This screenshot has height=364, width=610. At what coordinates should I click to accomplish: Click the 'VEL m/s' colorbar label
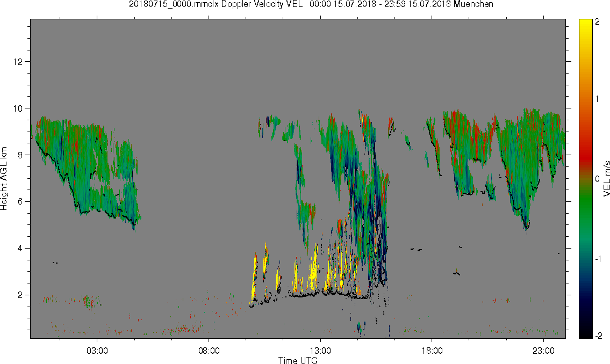pyautogui.click(x=606, y=179)
